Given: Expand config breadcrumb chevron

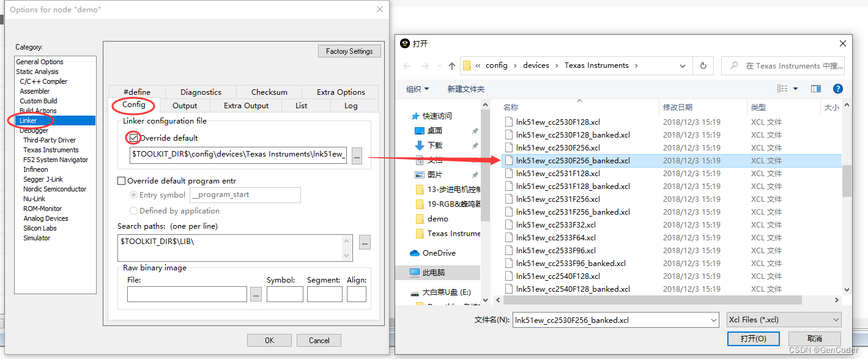Looking at the screenshot, I should click(515, 65).
